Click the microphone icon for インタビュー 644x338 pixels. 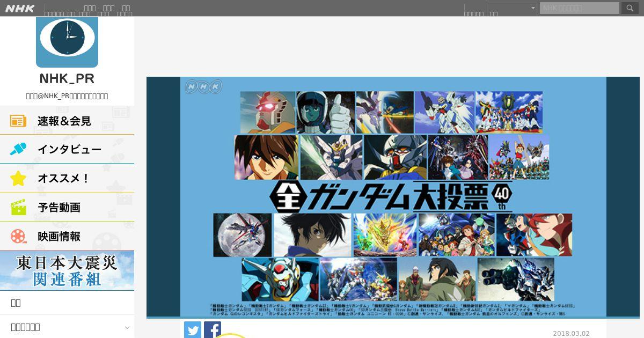tap(18, 149)
